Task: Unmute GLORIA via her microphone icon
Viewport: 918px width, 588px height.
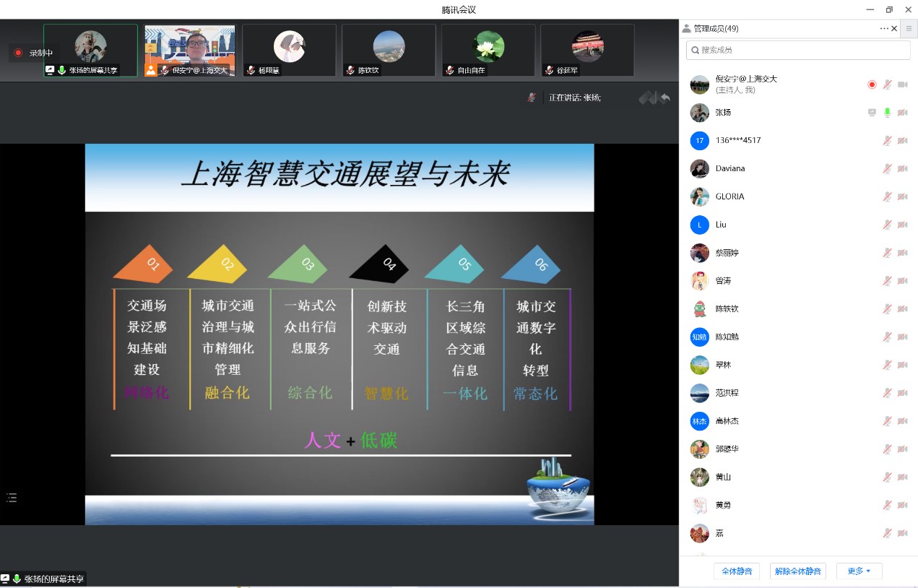Action: click(886, 196)
